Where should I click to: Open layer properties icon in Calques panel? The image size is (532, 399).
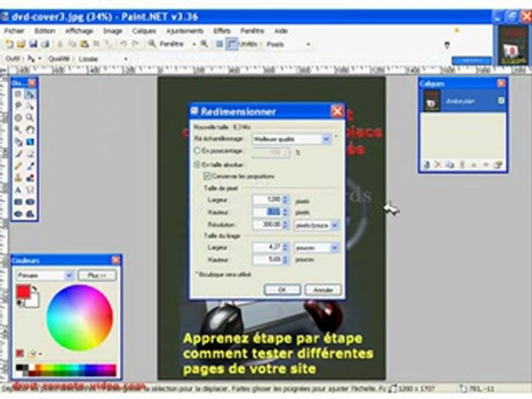click(x=498, y=165)
